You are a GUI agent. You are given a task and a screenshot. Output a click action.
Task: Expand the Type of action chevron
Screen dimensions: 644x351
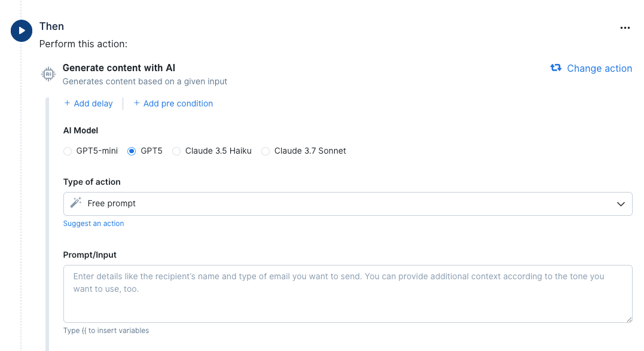(621, 204)
